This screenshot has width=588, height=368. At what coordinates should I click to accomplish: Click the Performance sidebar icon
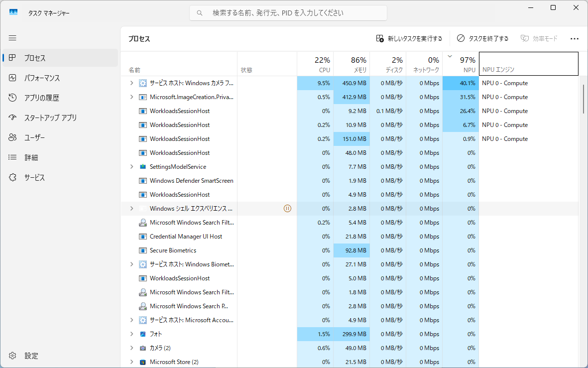(x=12, y=78)
